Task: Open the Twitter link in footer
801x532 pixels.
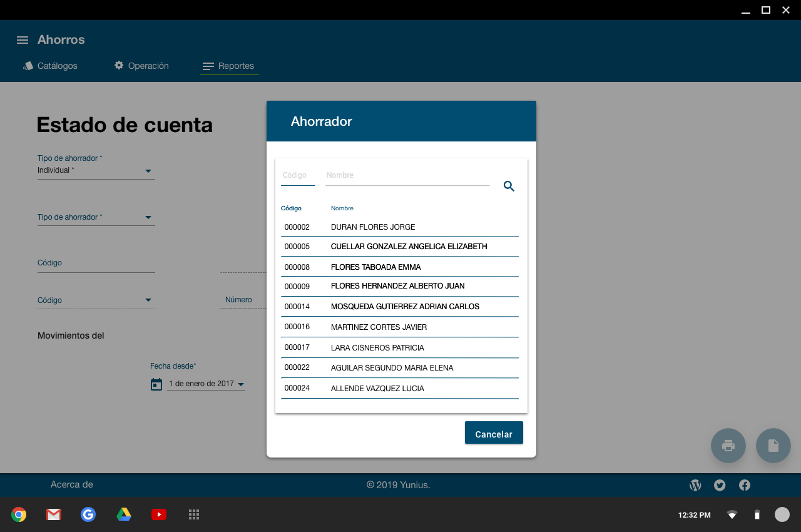Action: coord(720,485)
